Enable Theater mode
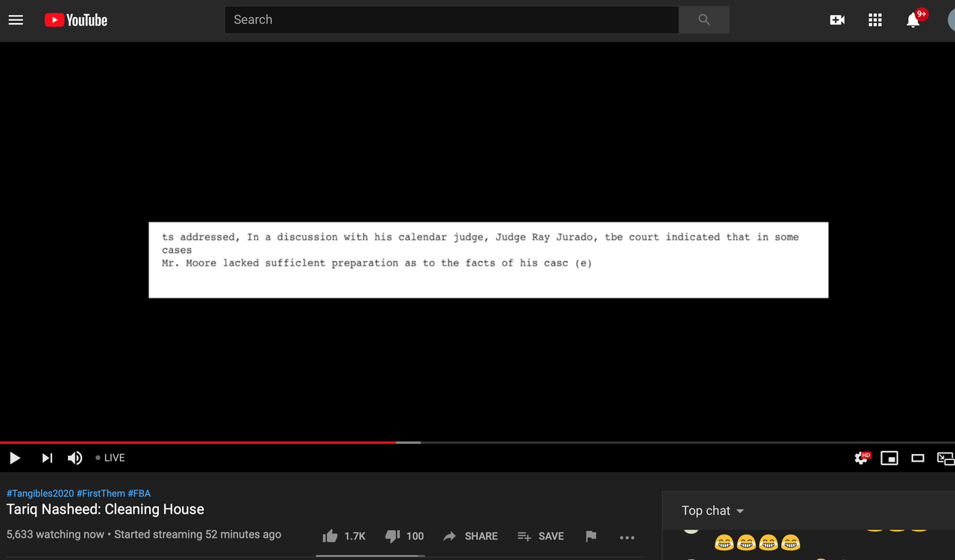 [918, 458]
